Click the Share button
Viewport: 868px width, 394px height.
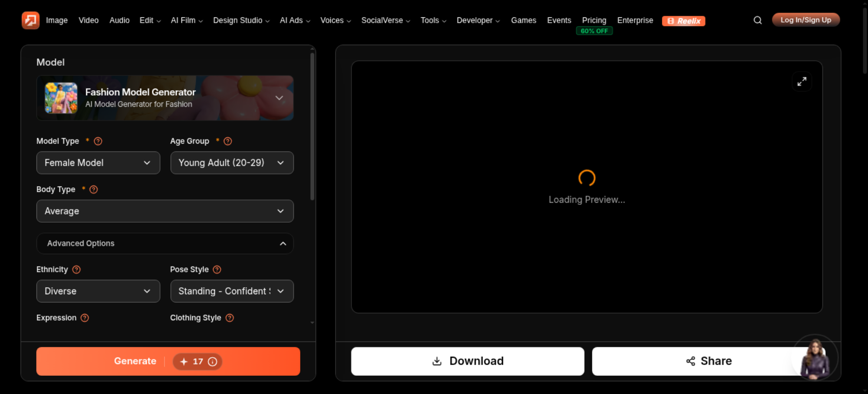pyautogui.click(x=709, y=361)
